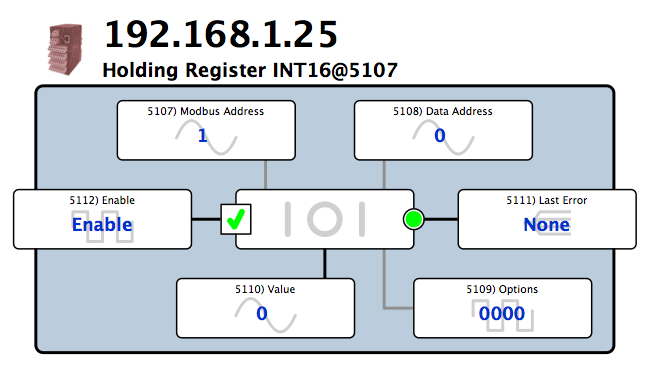The height and width of the screenshot is (375, 650).
Task: Click the Options value 0000
Action: [x=502, y=313]
